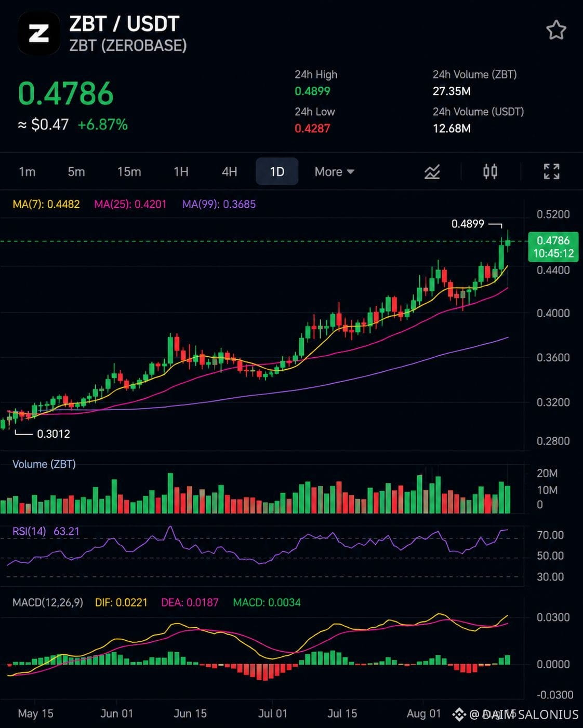Open the More timeframes dropdown

[334, 172]
